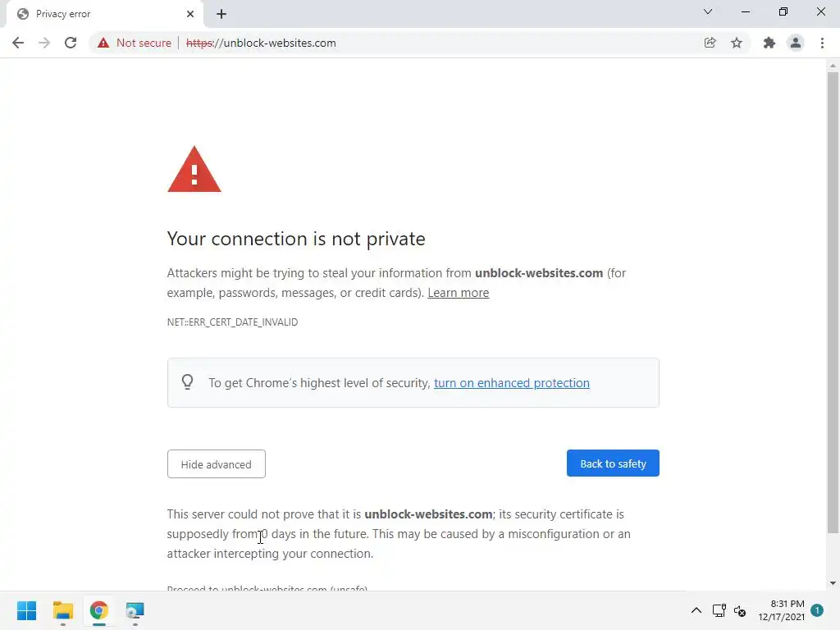Viewport: 840px width, 630px height.
Task: Click turn on enhanced protection link
Action: 511,383
